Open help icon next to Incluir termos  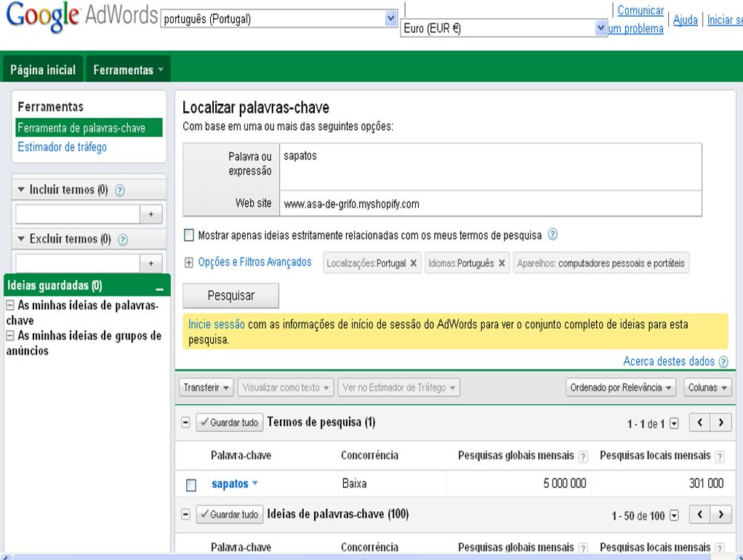point(120,191)
